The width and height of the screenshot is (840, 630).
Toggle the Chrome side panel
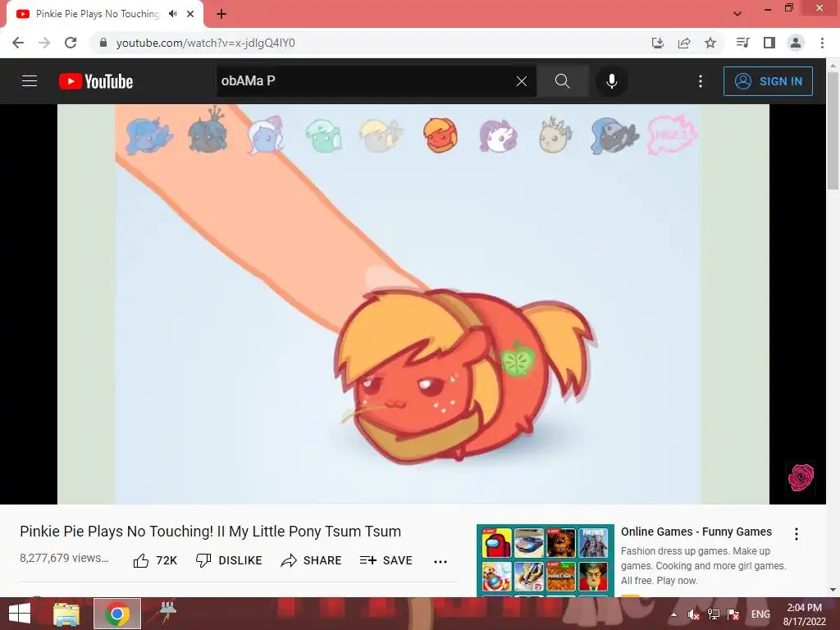[x=769, y=43]
